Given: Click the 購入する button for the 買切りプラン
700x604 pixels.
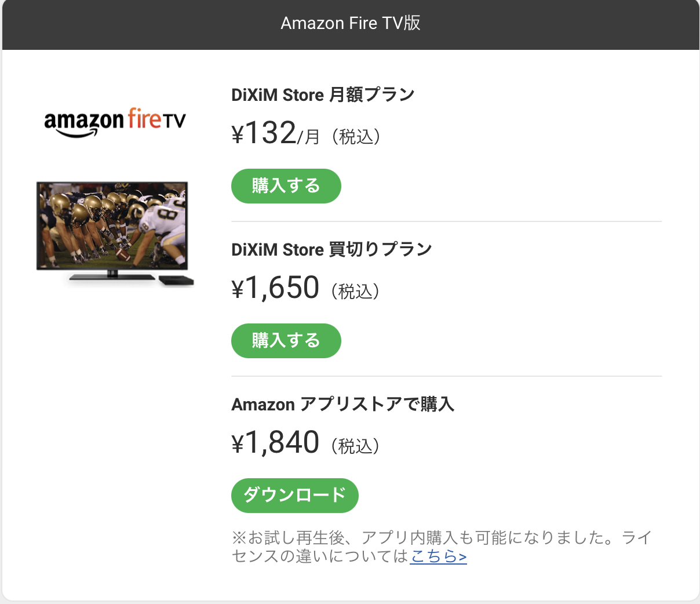Looking at the screenshot, I should coord(286,341).
